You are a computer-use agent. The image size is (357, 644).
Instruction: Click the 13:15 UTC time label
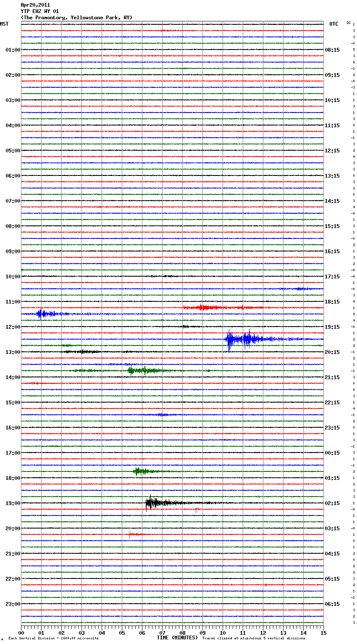click(x=332, y=176)
